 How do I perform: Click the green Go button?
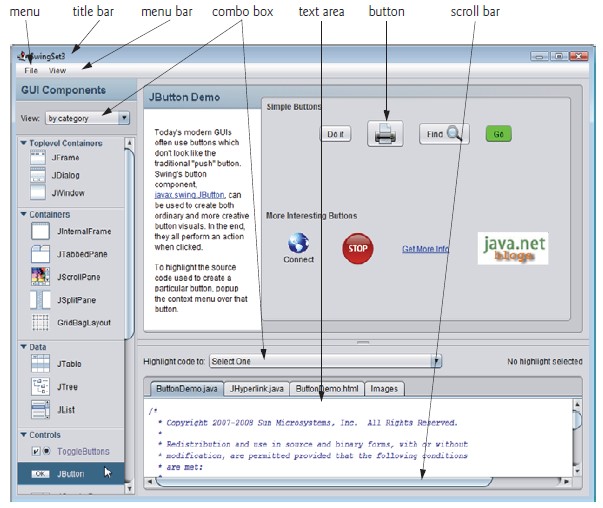(x=498, y=133)
